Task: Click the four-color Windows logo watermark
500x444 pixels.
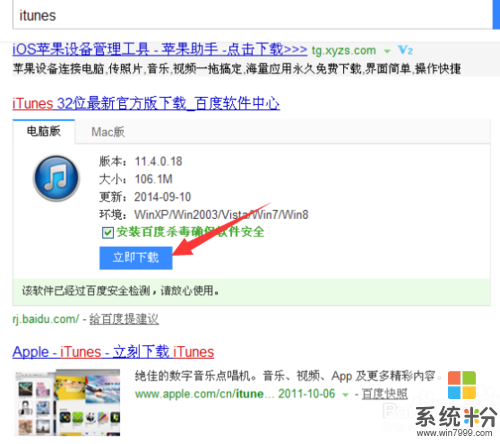Action: pos(462,385)
